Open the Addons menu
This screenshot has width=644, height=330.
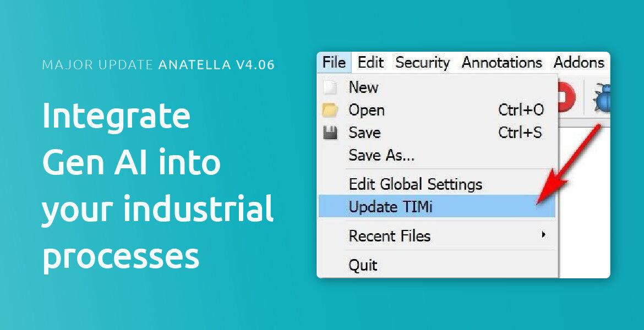[578, 63]
